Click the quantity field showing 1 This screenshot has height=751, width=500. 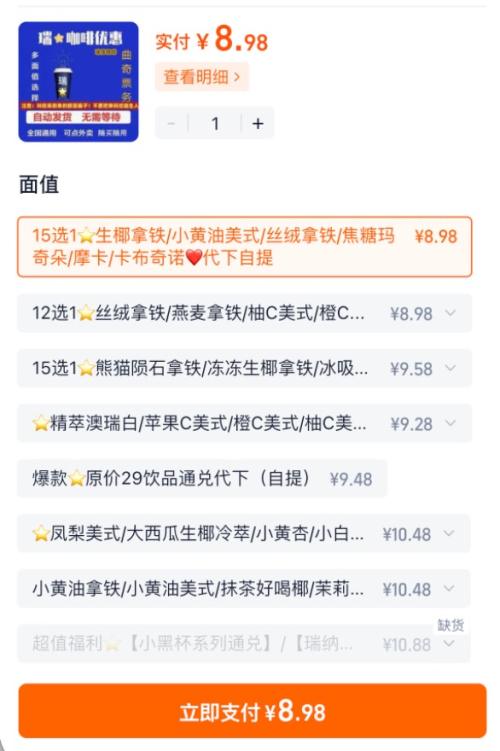(215, 124)
